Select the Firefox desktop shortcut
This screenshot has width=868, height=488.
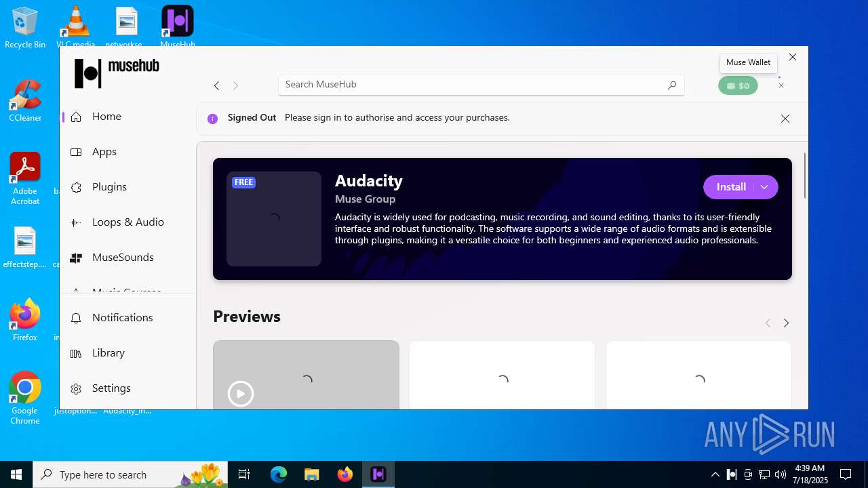[25, 321]
